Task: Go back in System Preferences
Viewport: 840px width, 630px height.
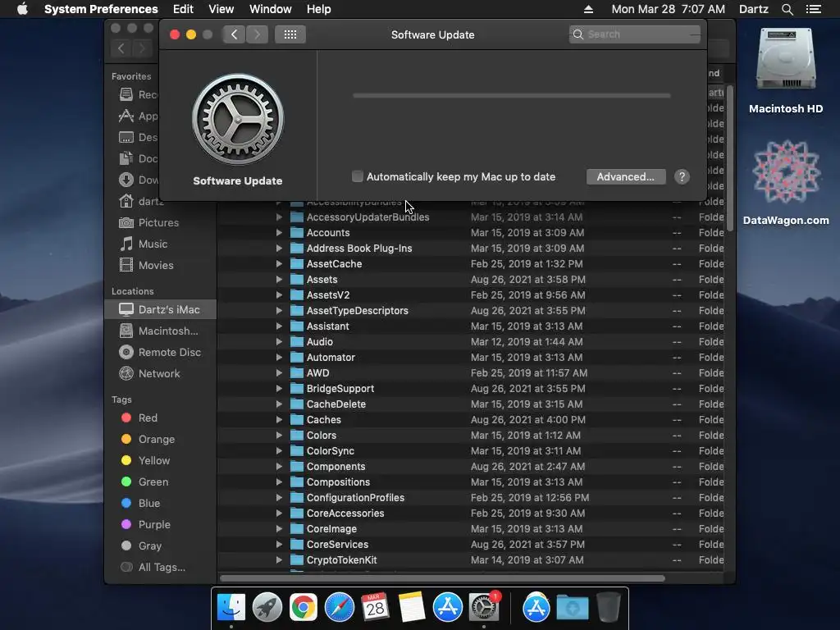Action: click(234, 34)
